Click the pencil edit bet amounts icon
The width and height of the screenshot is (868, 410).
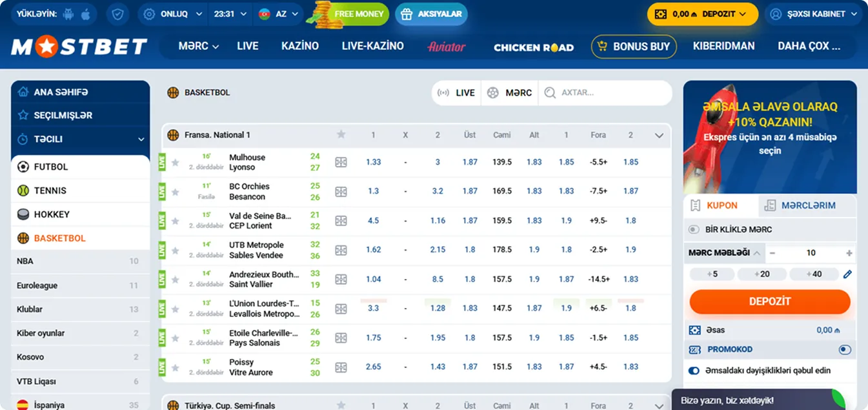pyautogui.click(x=847, y=274)
